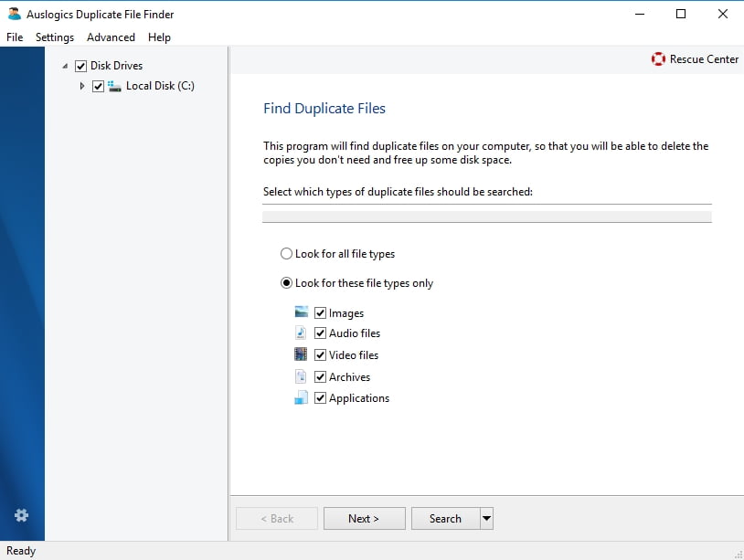This screenshot has height=560, width=744.
Task: Select Look for all file types
Action: (x=287, y=254)
